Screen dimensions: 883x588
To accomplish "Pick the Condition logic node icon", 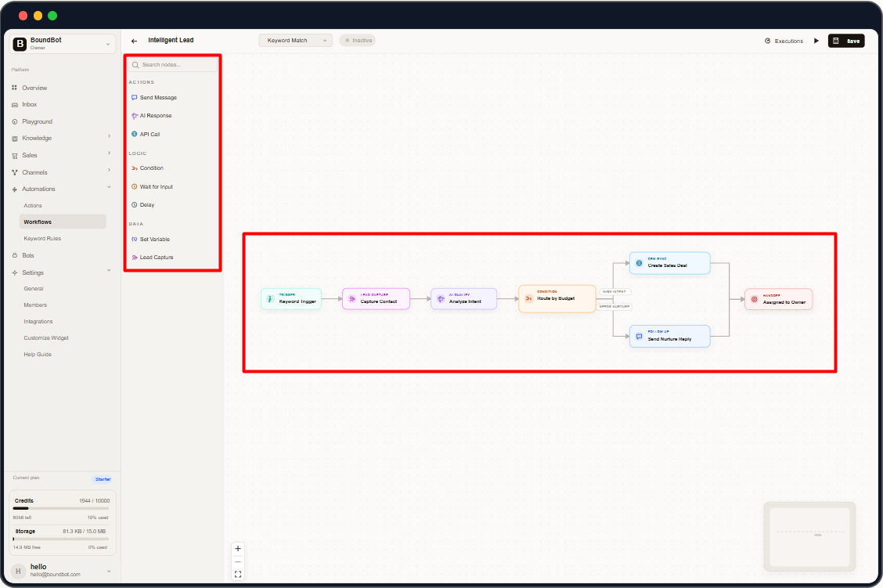I will pyautogui.click(x=135, y=168).
